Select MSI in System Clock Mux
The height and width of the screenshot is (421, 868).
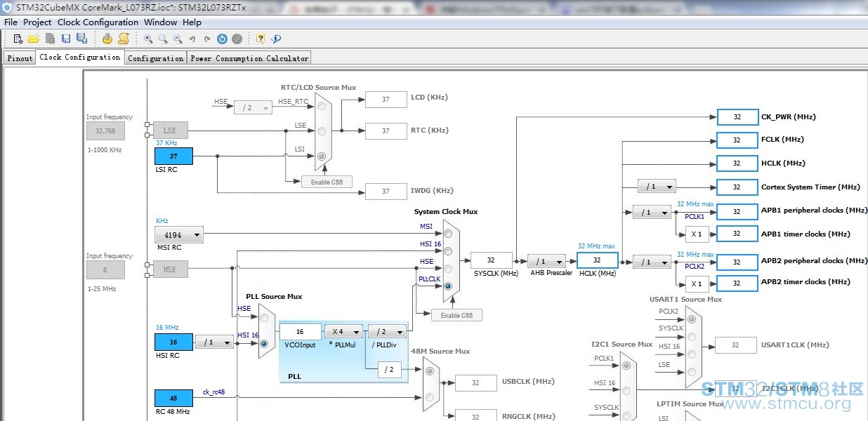[447, 234]
